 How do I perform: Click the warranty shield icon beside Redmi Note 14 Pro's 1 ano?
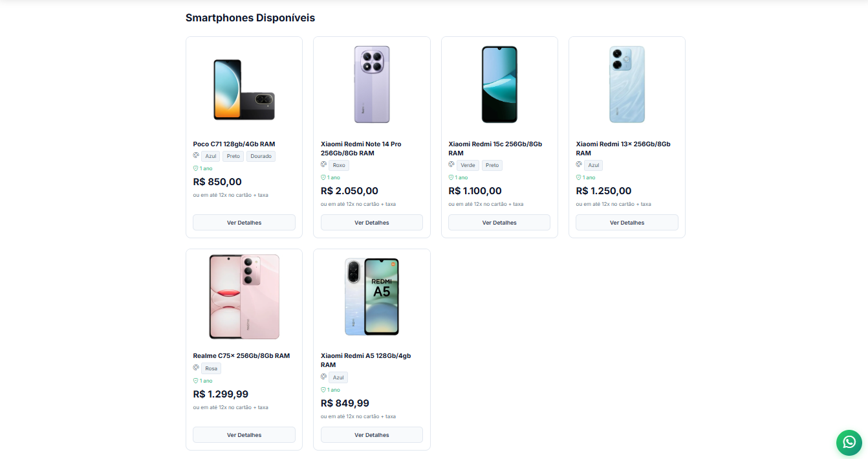click(323, 177)
